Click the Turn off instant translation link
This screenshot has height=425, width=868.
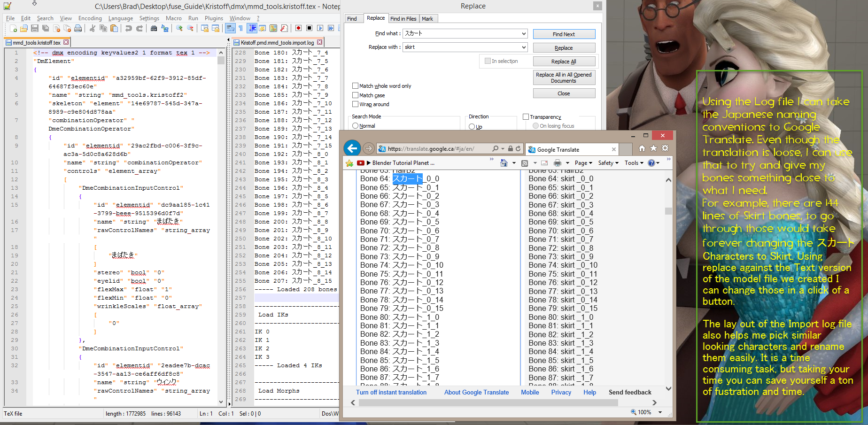(x=391, y=393)
